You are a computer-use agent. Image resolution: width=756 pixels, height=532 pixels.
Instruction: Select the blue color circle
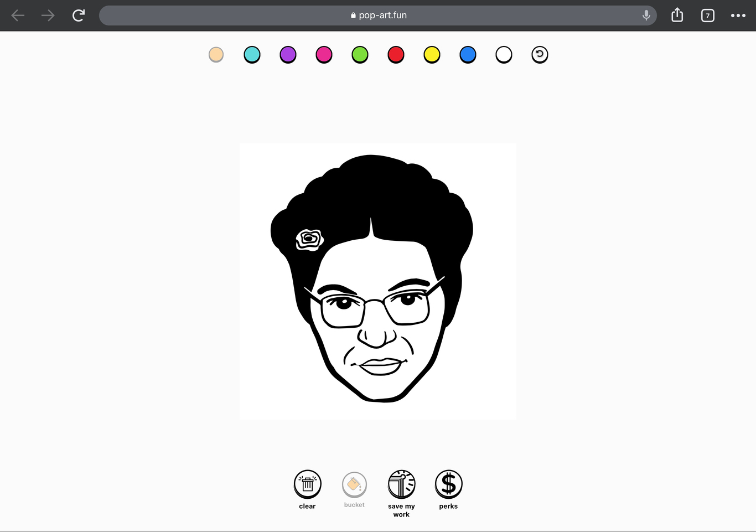click(468, 54)
